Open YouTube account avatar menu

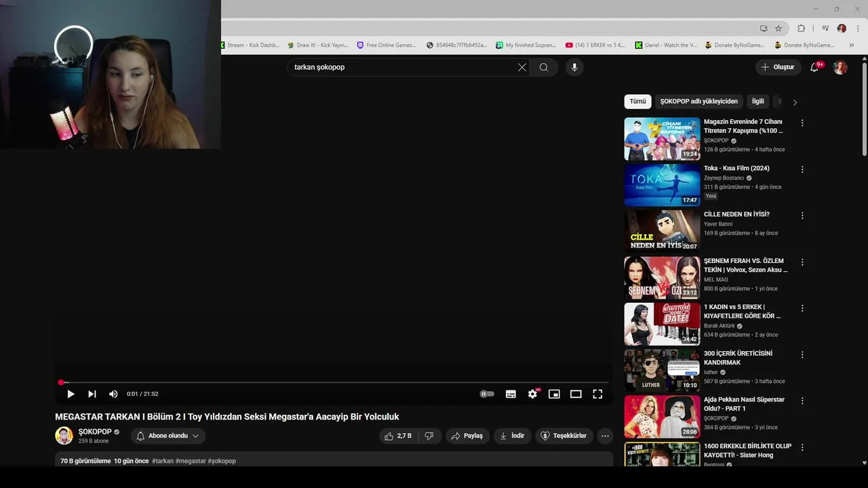click(x=840, y=67)
